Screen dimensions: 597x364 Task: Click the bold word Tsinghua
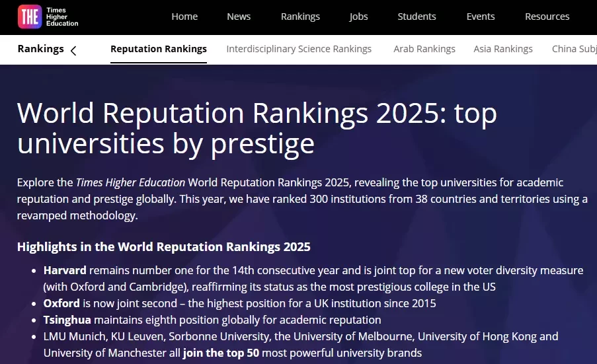(67, 320)
